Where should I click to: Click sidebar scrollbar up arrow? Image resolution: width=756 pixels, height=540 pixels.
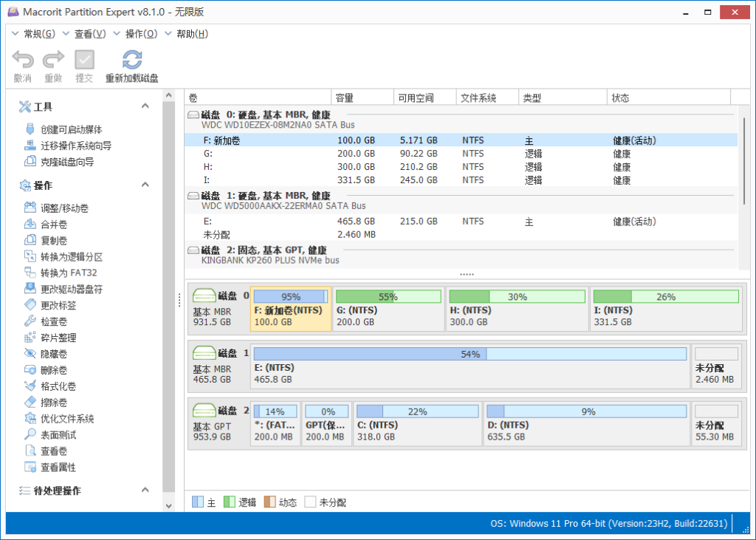coord(169,95)
